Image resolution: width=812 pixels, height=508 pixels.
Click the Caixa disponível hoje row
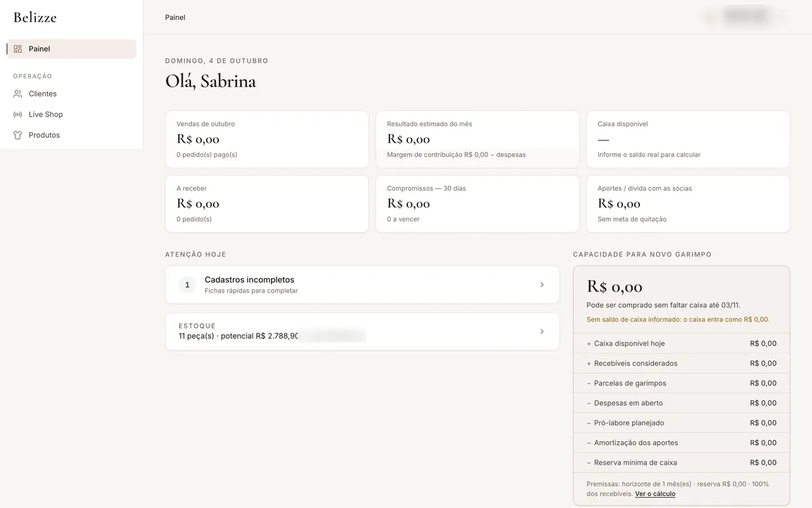pyautogui.click(x=681, y=344)
